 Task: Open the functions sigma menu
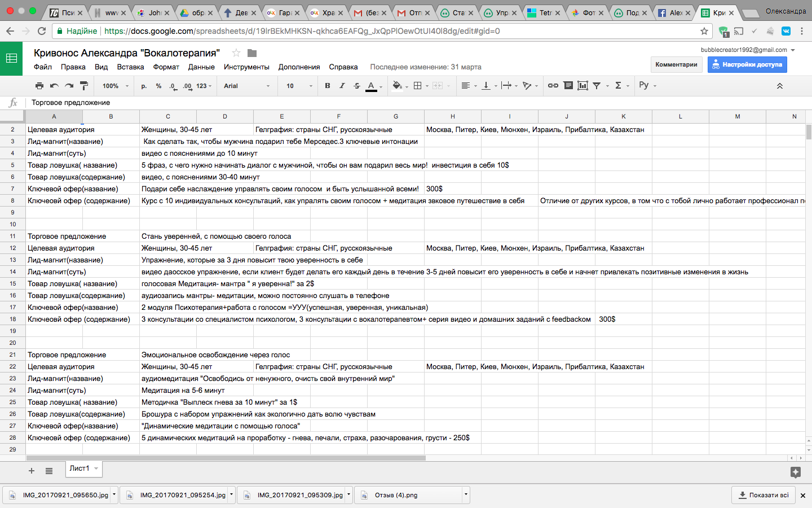tap(621, 86)
